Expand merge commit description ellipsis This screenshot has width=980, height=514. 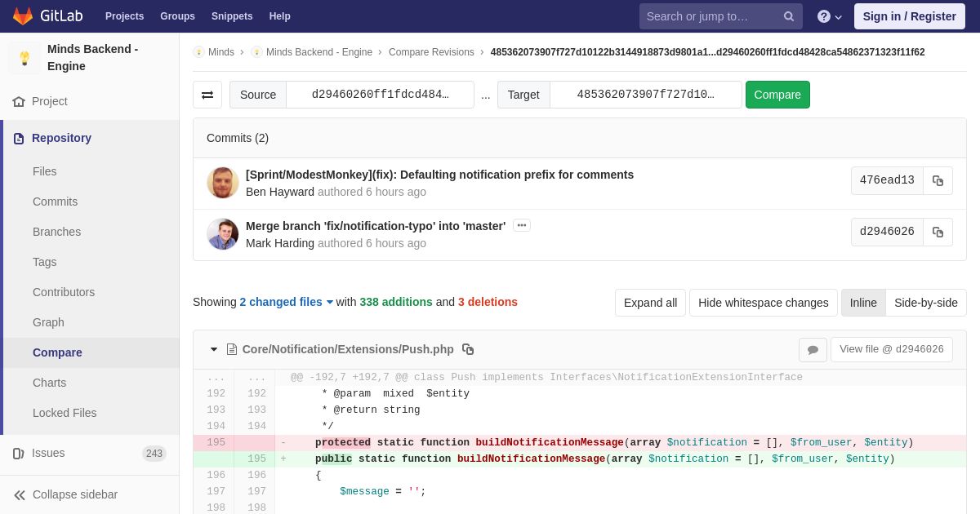522,225
